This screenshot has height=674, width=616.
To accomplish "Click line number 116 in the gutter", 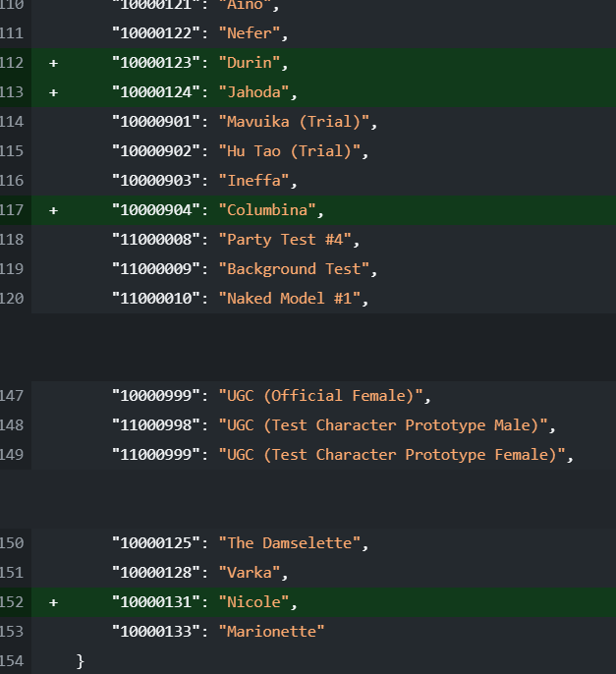I will tap(12, 181).
